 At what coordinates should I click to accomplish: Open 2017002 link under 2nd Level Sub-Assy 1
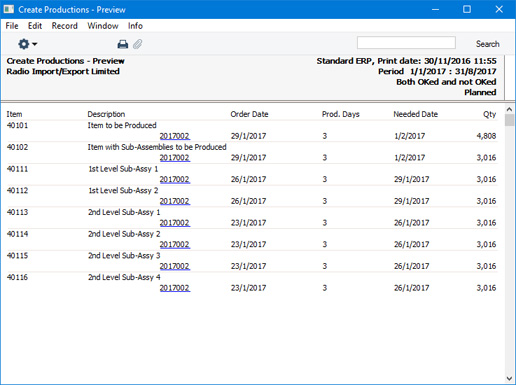175,223
